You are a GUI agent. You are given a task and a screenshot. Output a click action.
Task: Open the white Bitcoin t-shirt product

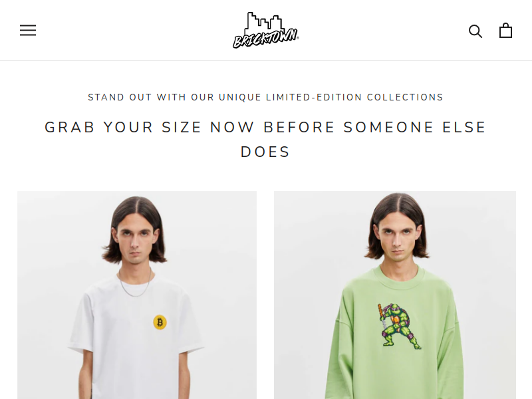(x=137, y=295)
